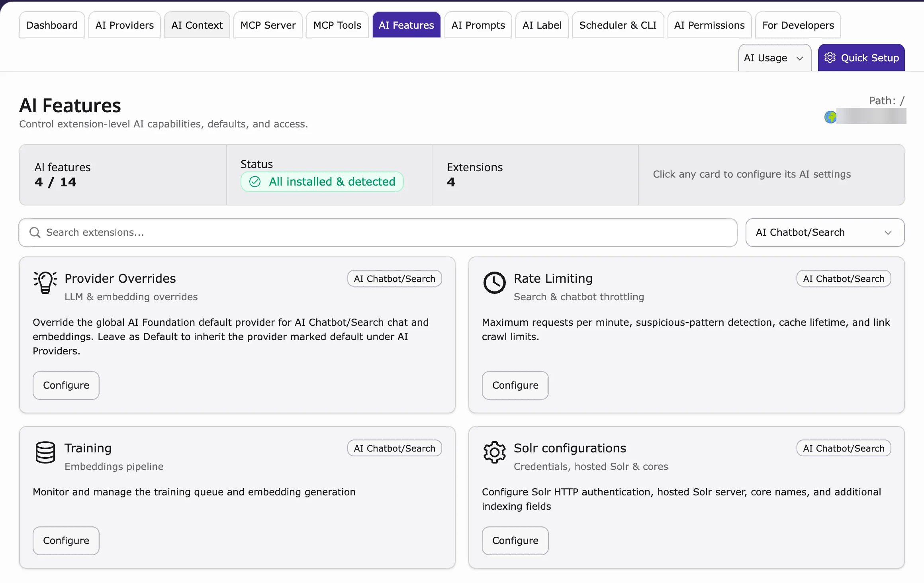This screenshot has width=924, height=583.
Task: Select the For Developers tab
Action: click(x=798, y=25)
